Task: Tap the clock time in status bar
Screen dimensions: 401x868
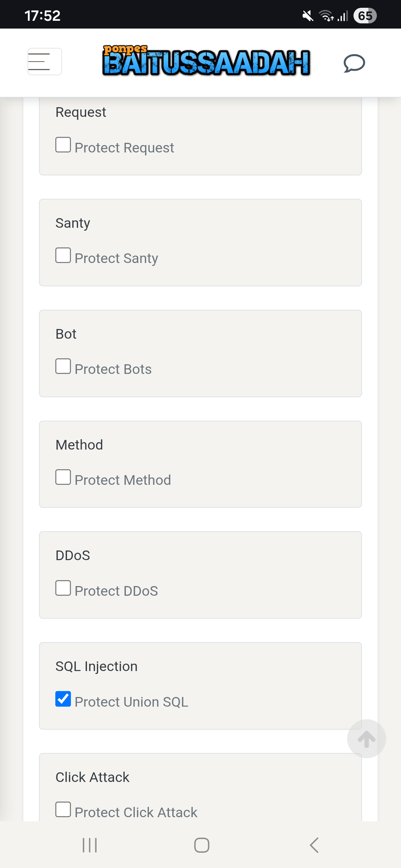Action: pyautogui.click(x=42, y=16)
